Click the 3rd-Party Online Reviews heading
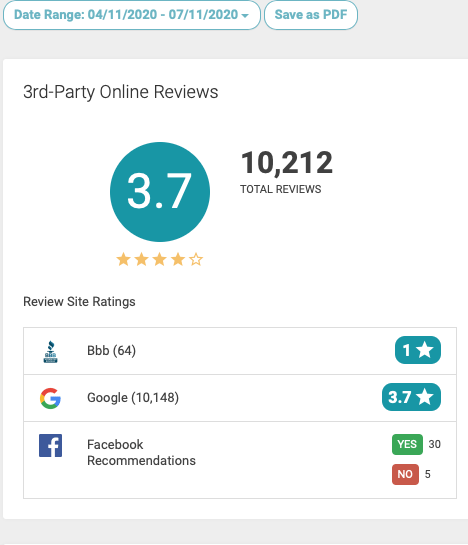This screenshot has width=468, height=545. point(121,92)
